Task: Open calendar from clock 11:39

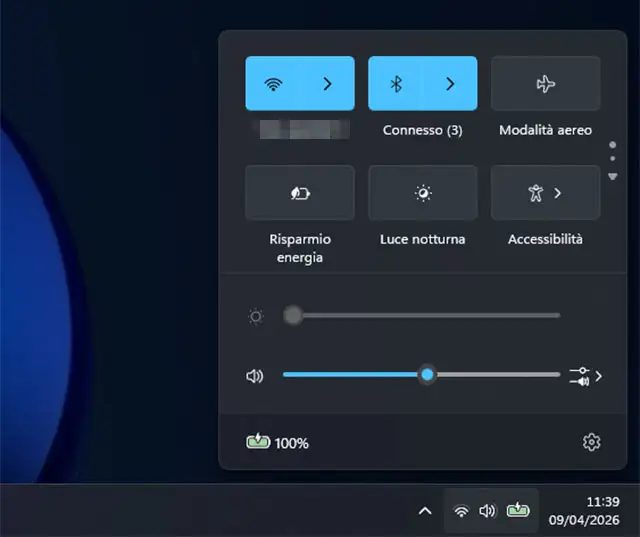Action: [x=584, y=510]
